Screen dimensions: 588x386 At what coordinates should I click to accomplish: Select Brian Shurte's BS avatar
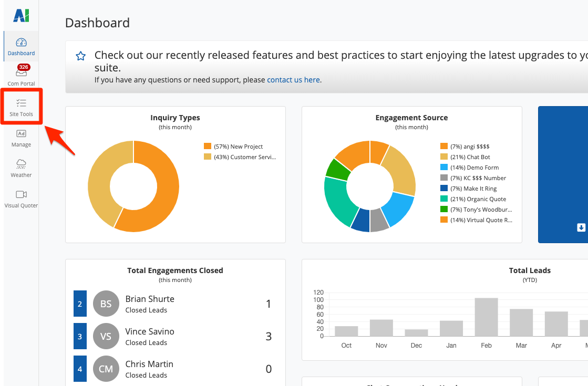(106, 304)
